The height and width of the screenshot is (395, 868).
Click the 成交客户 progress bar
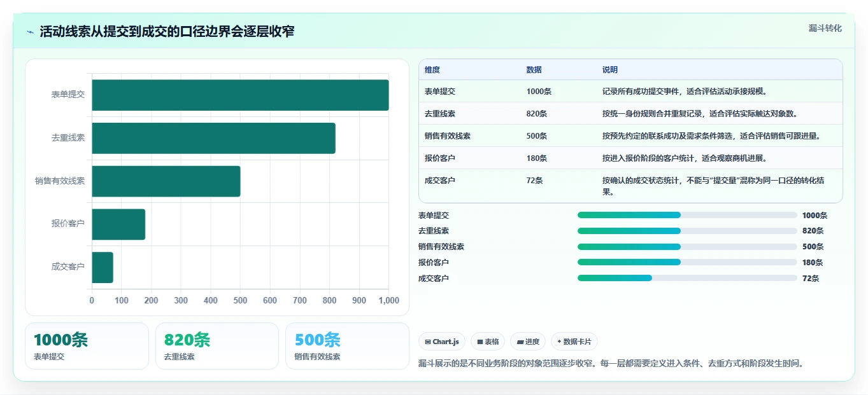[687, 278]
